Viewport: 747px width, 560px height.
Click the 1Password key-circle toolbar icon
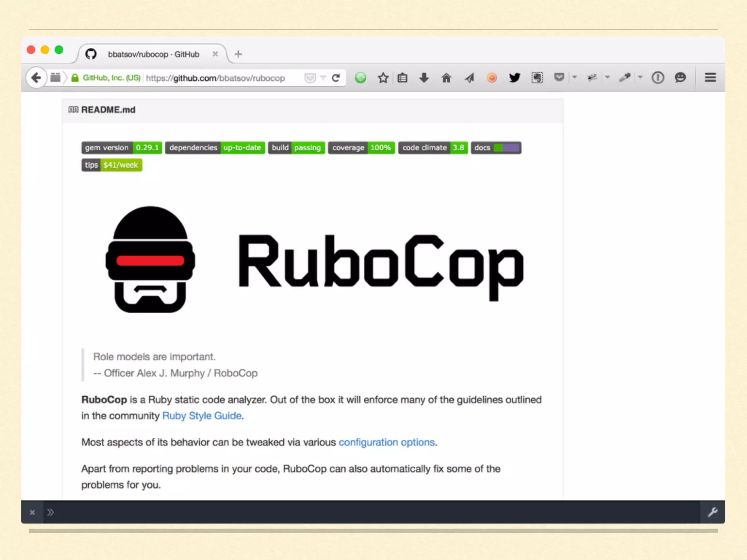pos(658,78)
